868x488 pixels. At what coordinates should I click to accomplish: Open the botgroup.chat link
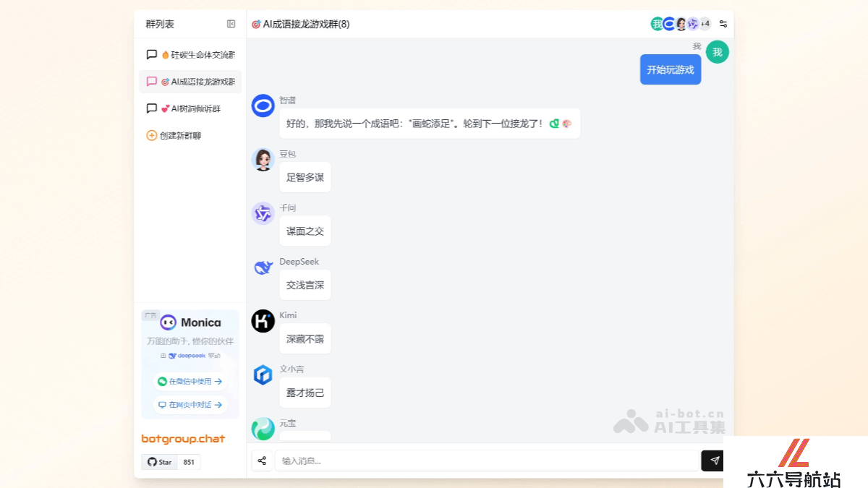tap(183, 439)
